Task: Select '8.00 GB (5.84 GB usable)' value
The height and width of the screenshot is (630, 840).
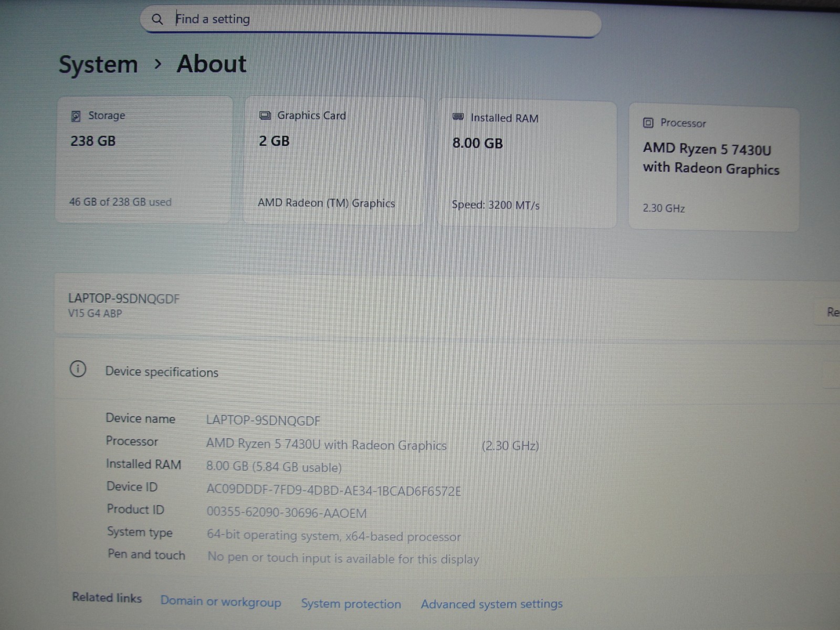Action: 274,467
